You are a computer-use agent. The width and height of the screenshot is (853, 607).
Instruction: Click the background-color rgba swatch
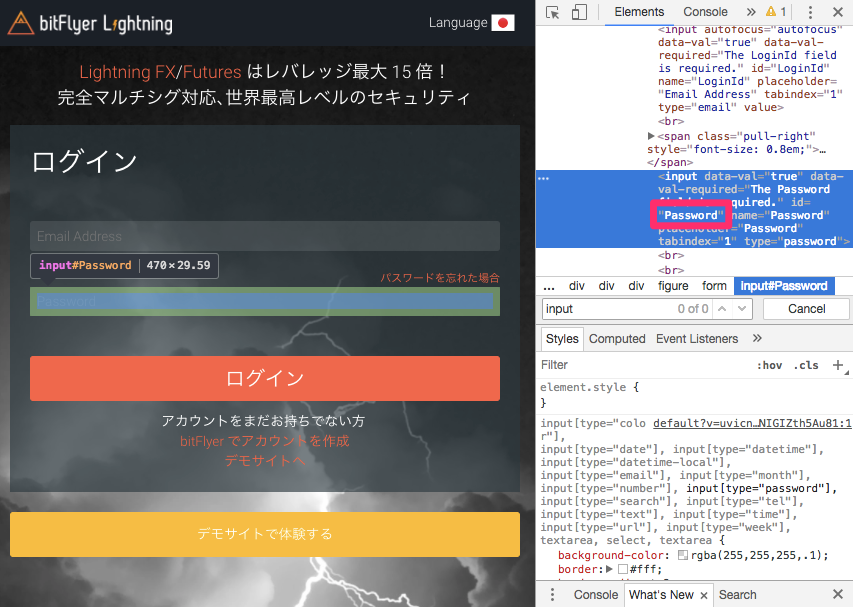coord(683,555)
